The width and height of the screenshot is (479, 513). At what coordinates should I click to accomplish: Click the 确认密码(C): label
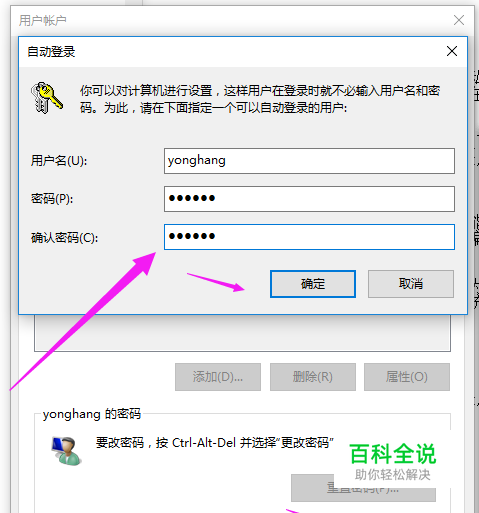pyautogui.click(x=64, y=238)
